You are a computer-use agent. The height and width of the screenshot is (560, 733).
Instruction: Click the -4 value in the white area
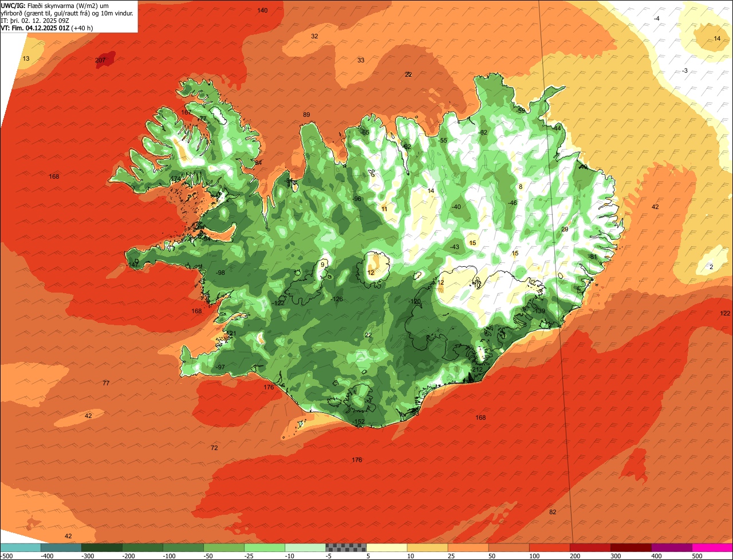point(657,19)
